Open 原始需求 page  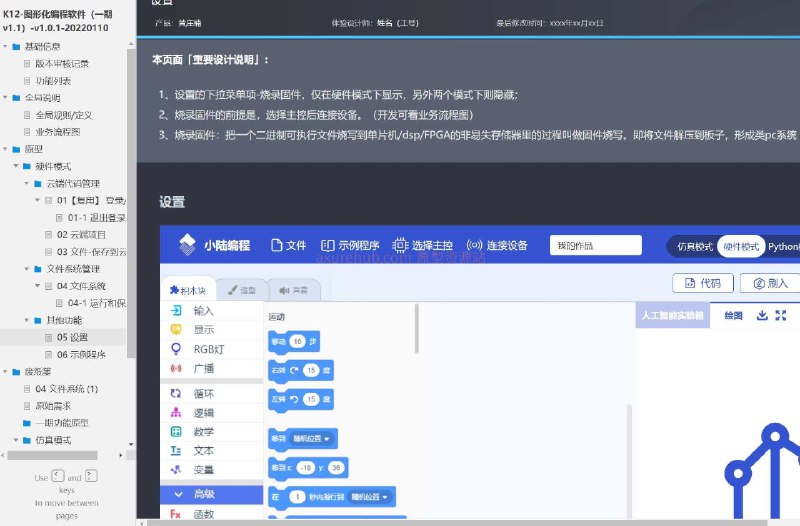(53, 406)
